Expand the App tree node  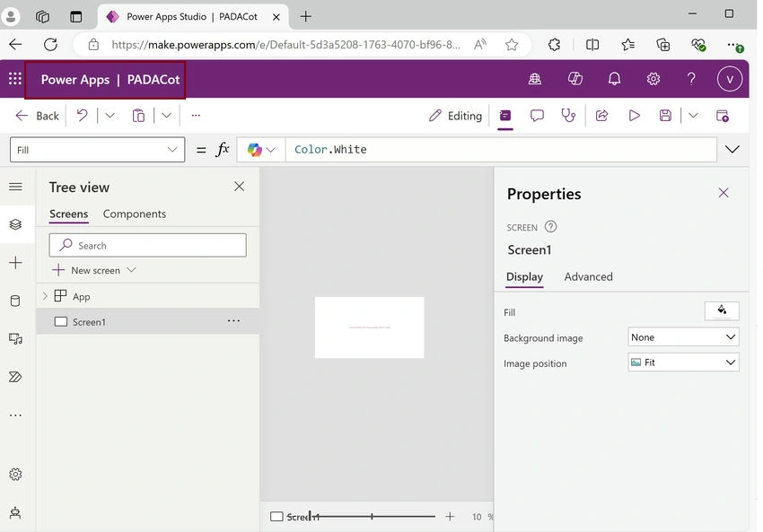click(x=45, y=296)
